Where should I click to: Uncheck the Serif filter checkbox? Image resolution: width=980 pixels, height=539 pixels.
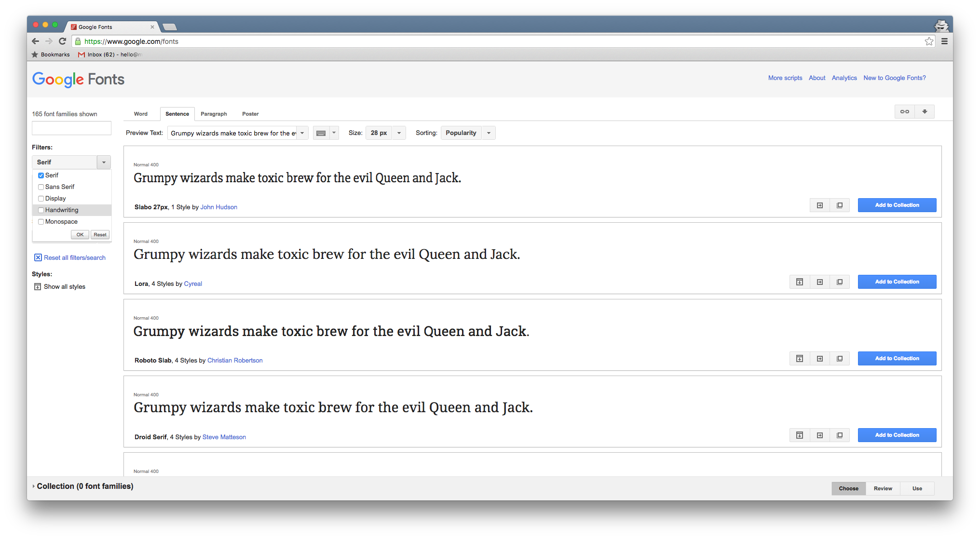tap(41, 175)
